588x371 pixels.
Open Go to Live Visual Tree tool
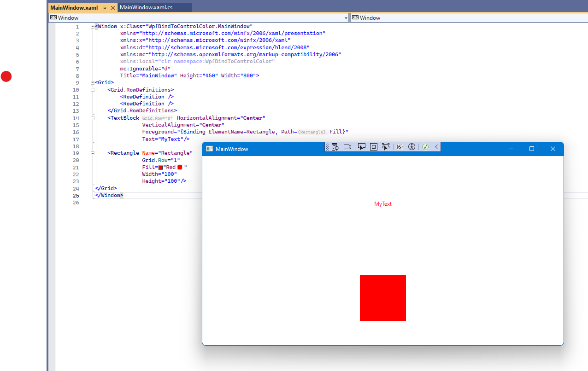pos(335,147)
